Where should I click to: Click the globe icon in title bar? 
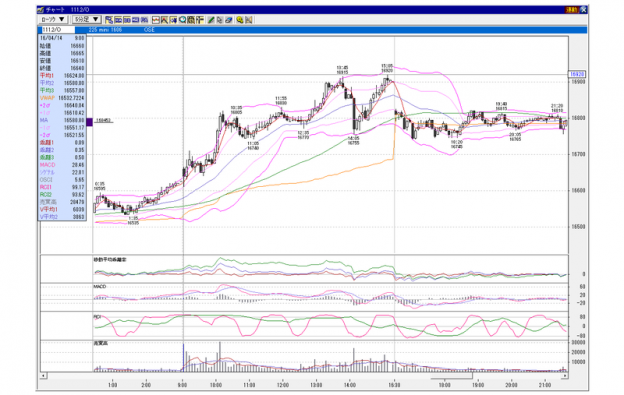point(583,10)
